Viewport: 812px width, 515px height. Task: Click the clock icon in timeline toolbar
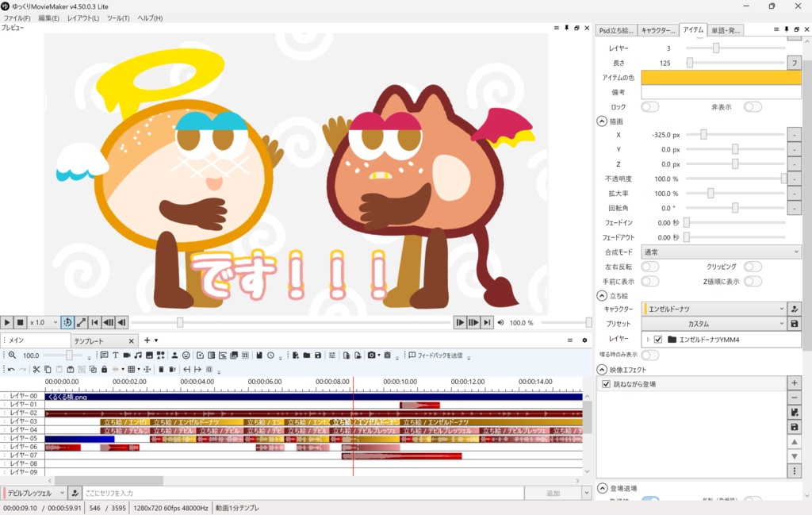point(271,355)
